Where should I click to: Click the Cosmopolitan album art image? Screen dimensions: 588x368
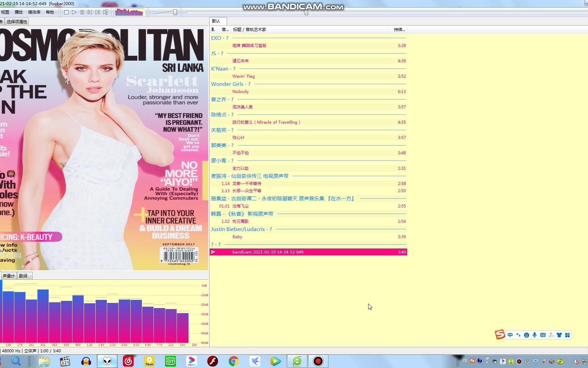(x=104, y=148)
